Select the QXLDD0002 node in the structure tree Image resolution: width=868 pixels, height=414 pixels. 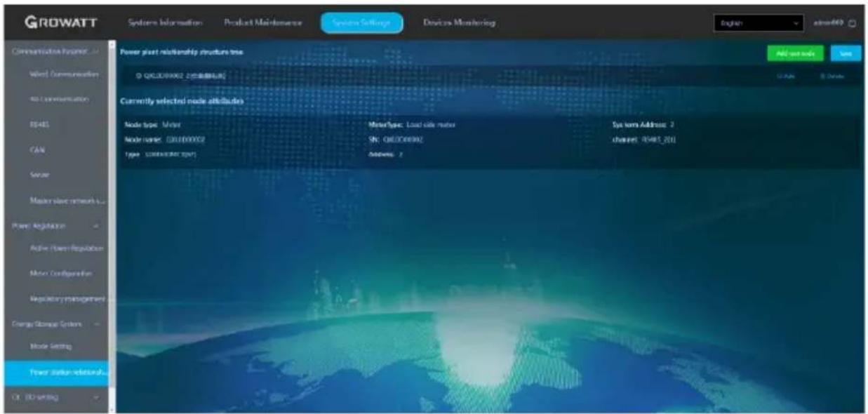[x=180, y=74]
